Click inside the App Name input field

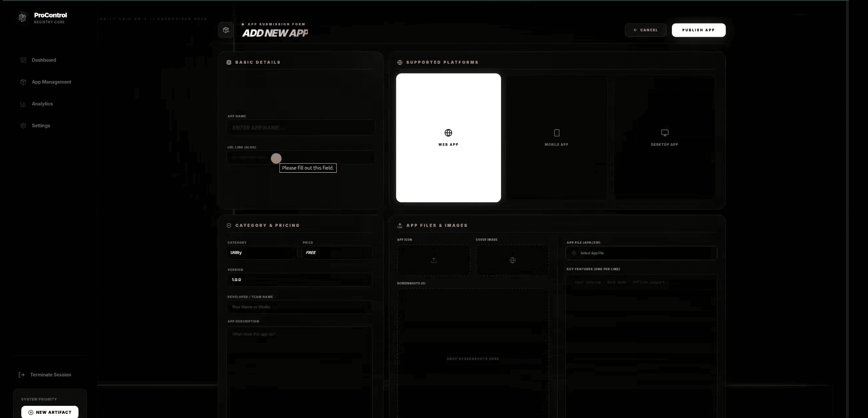pos(300,127)
